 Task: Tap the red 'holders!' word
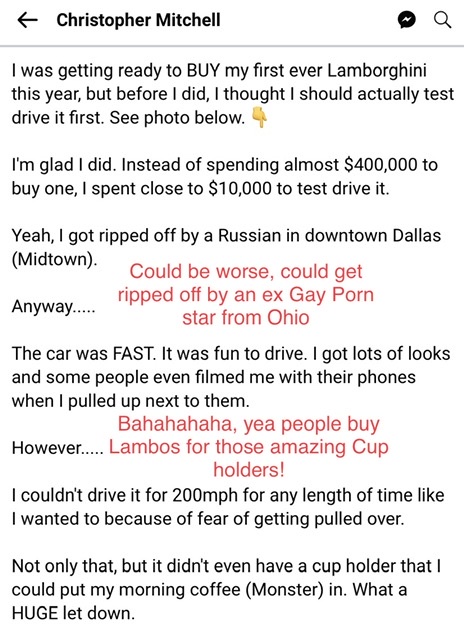point(249,470)
